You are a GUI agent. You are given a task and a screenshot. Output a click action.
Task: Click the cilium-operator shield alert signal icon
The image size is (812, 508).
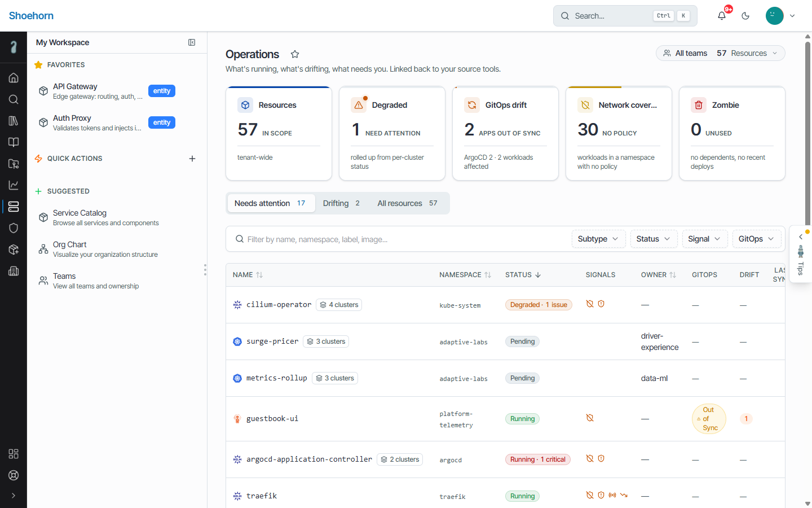pos(601,304)
